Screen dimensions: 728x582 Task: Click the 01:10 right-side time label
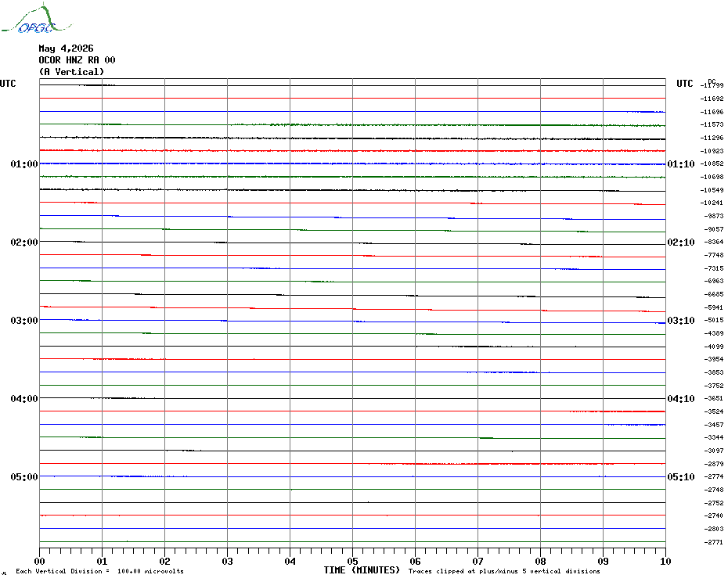(681, 163)
